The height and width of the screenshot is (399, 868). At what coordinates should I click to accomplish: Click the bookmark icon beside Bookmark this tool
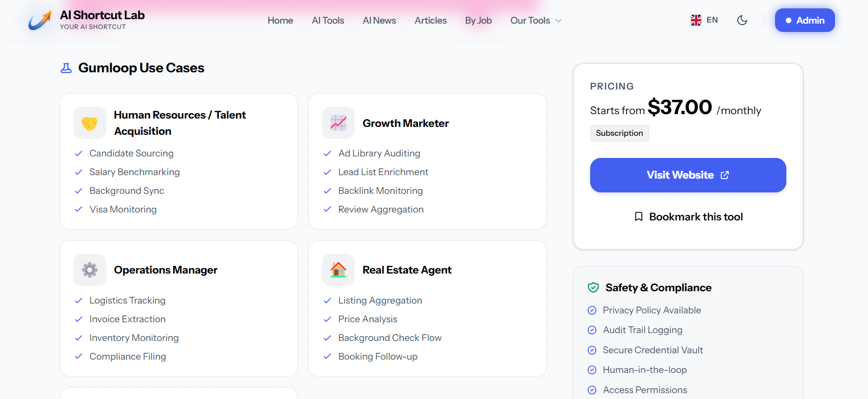pyautogui.click(x=638, y=216)
